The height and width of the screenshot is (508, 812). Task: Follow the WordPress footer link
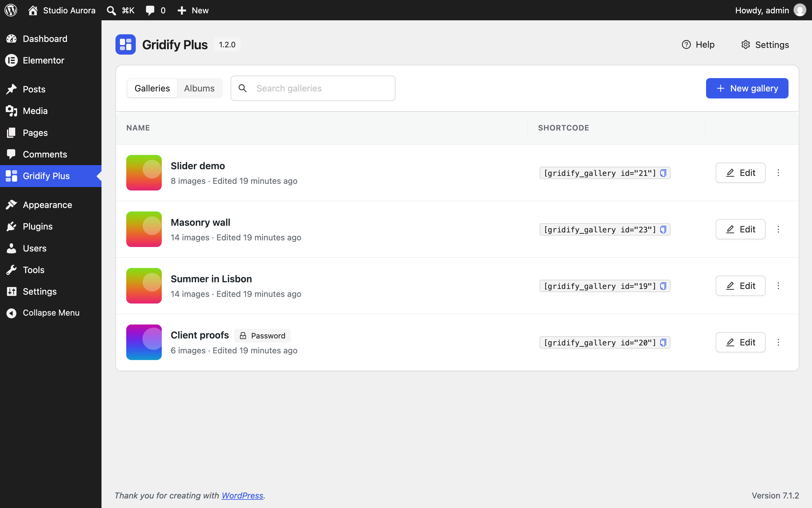tap(242, 495)
